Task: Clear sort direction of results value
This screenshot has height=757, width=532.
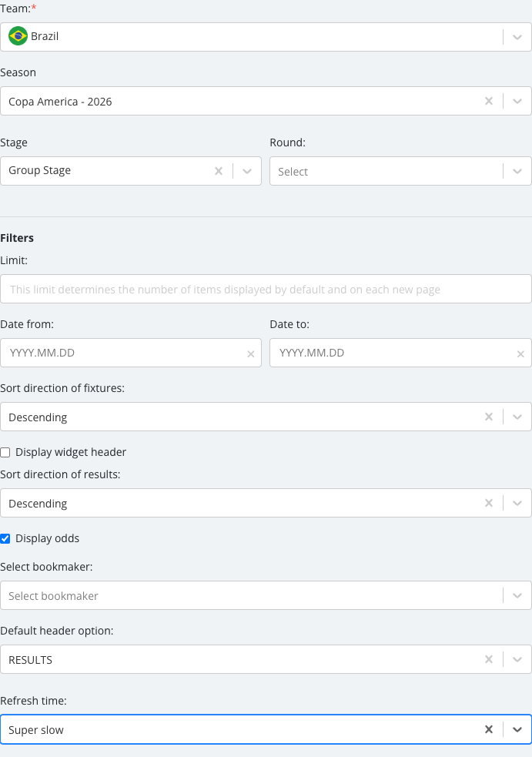Action: pos(489,503)
